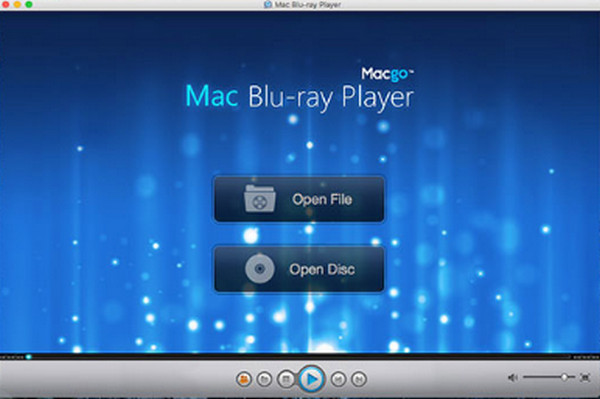Maximize window with the green button
Image resolution: width=600 pixels, height=399 pixels.
[29, 5]
